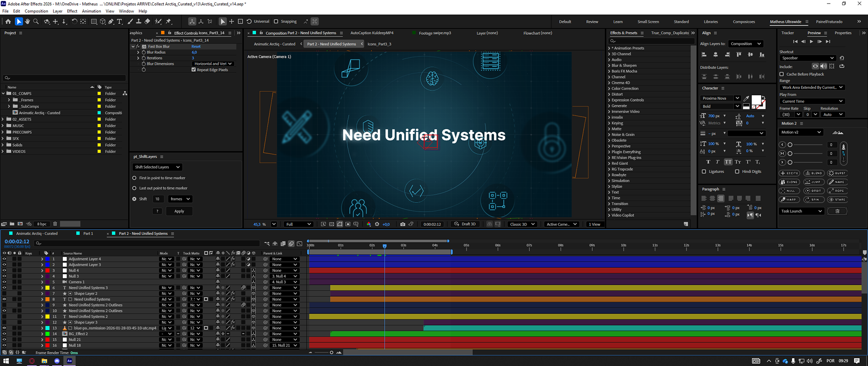The width and height of the screenshot is (868, 366).
Task: Click the ORBIT button in Motion 2
Action: pyautogui.click(x=814, y=191)
